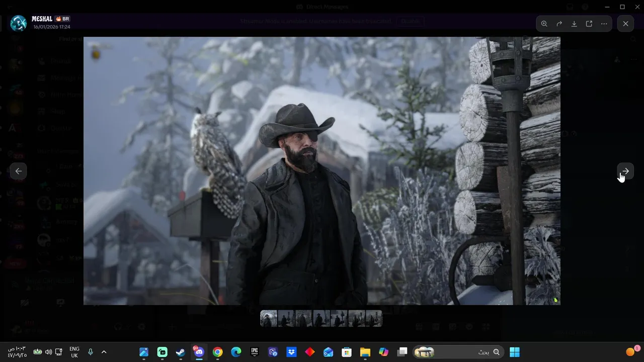
Task: Open the volume tray icon
Action: [48, 352]
